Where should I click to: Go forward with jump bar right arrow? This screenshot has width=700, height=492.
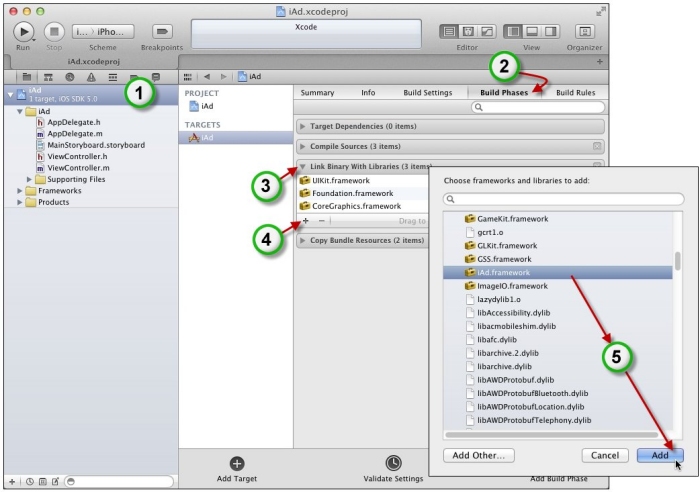(x=224, y=77)
